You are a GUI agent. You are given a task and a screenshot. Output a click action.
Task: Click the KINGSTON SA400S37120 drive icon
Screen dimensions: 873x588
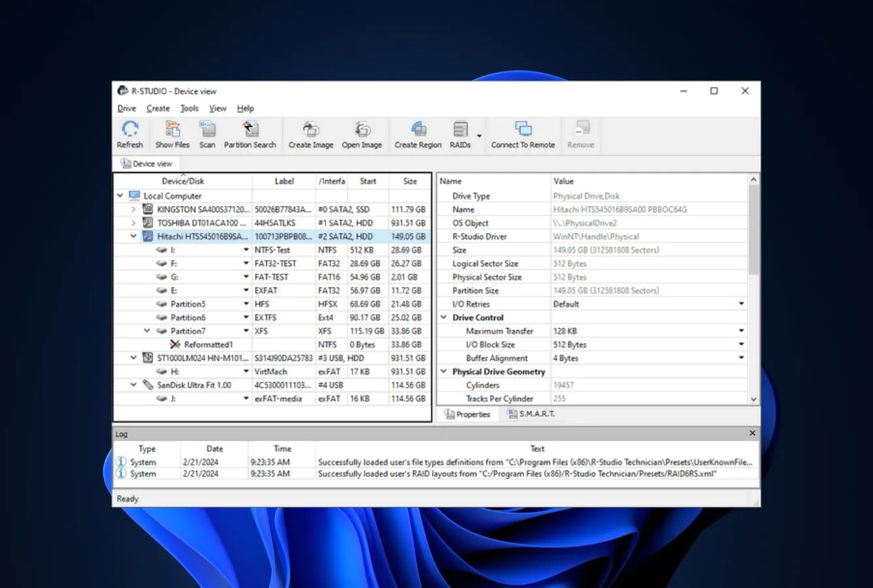tap(148, 209)
